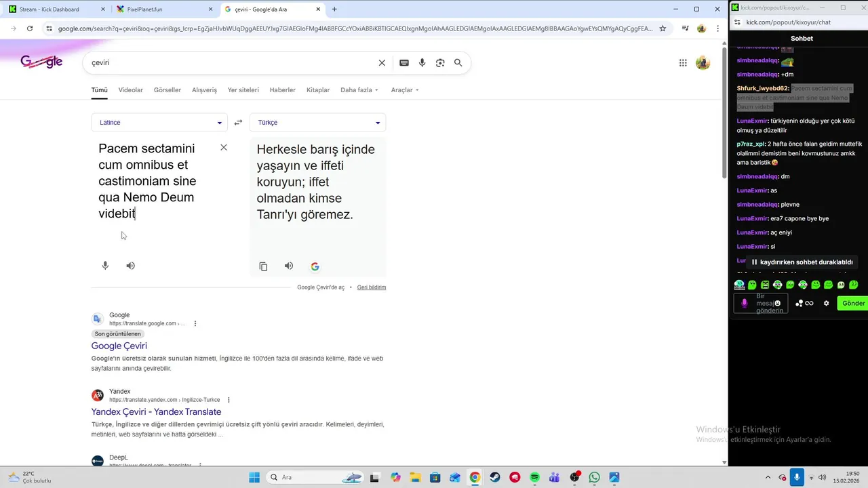Image resolution: width=868 pixels, height=488 pixels.
Task: Open Chrome three-dot menu
Action: pyautogui.click(x=718, y=28)
